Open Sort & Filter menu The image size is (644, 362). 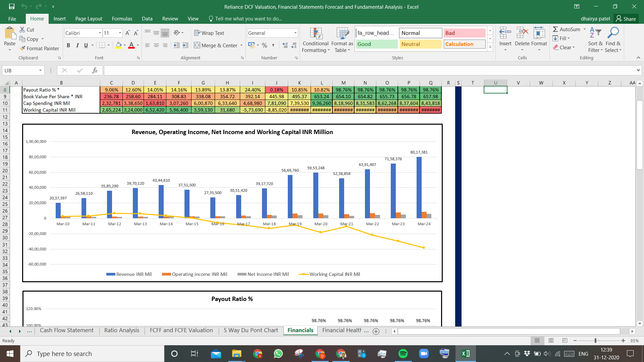[x=595, y=40]
